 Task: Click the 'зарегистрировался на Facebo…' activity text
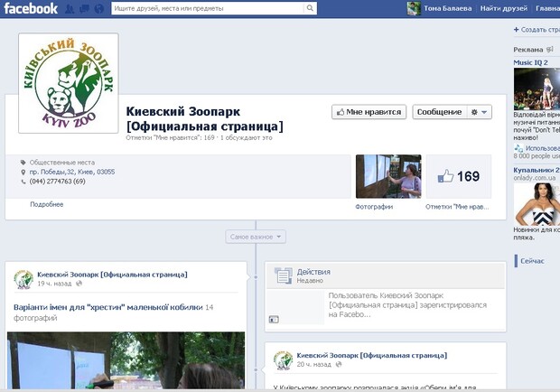pos(407,305)
